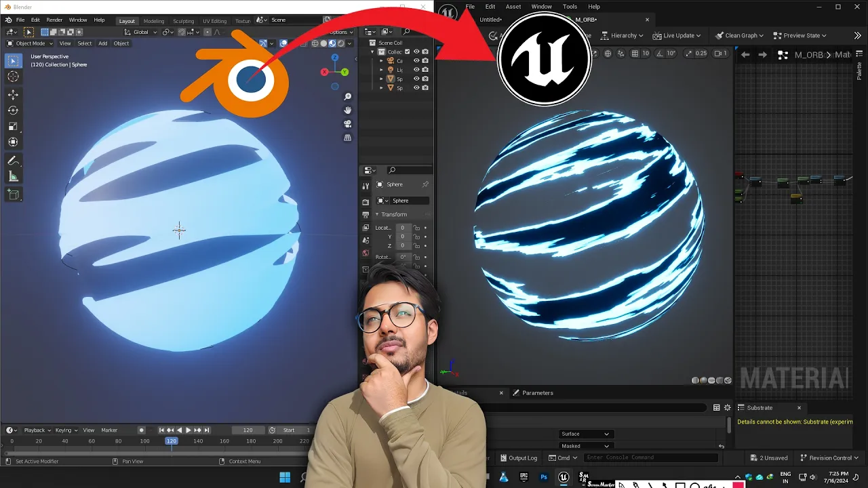Disable rendering of Collection in outliner
868x488 pixels.
coord(425,52)
